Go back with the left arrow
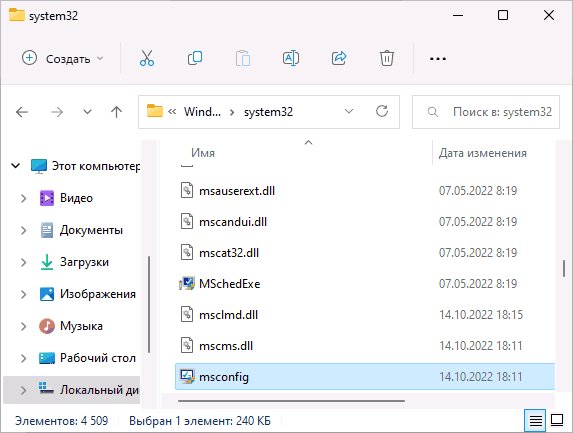This screenshot has width=573, height=433. (22, 112)
